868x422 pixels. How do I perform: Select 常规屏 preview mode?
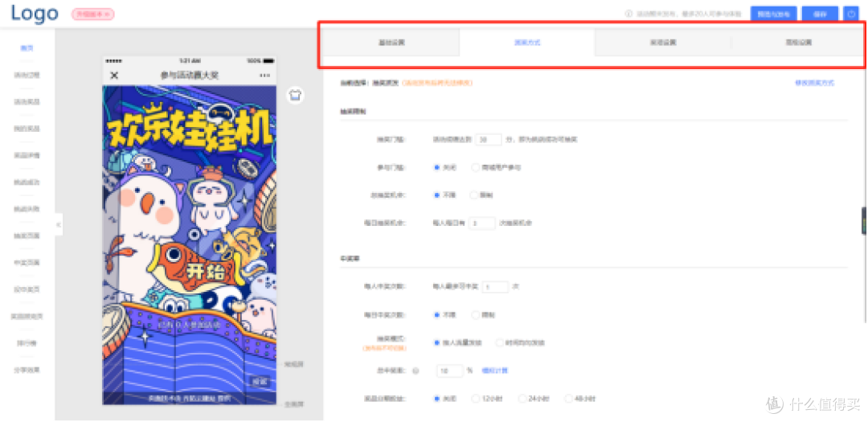294,364
